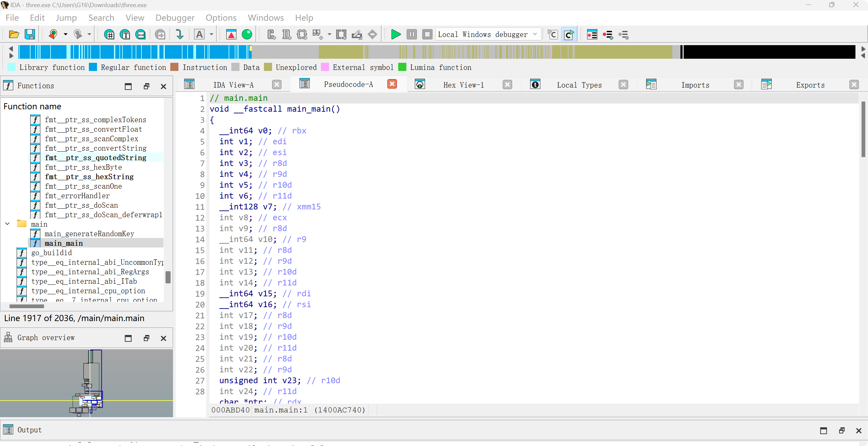Click the green circle toolbar icon
The image size is (868, 446).
[247, 34]
